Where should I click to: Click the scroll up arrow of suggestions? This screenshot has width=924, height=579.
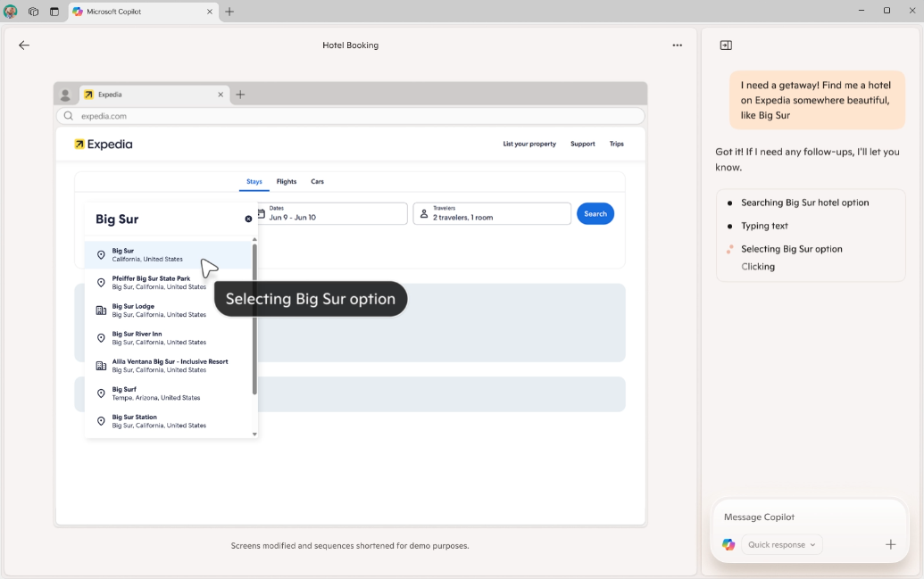pyautogui.click(x=254, y=240)
